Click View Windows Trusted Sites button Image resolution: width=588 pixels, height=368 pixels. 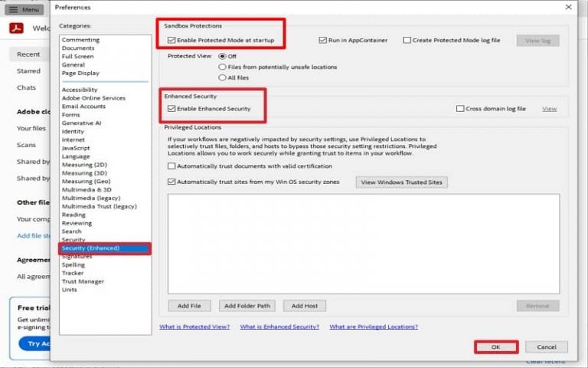[x=402, y=182]
